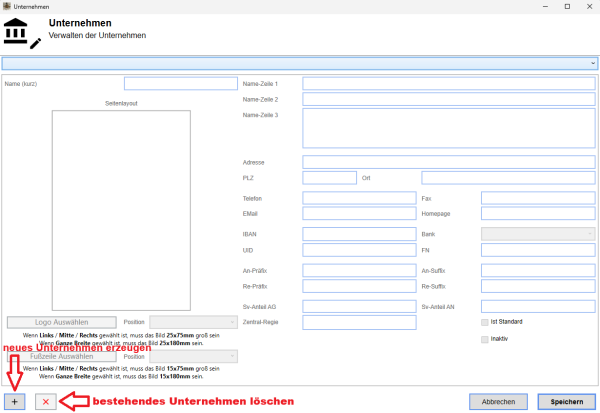Click the Re-Präfix input field
The width and height of the screenshot is (600, 413).
click(x=359, y=286)
